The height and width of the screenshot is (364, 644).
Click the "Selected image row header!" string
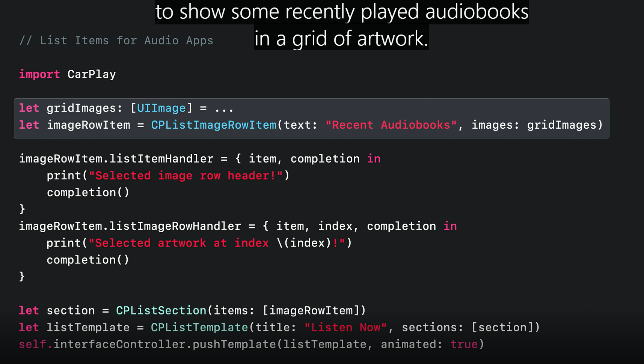(x=186, y=176)
